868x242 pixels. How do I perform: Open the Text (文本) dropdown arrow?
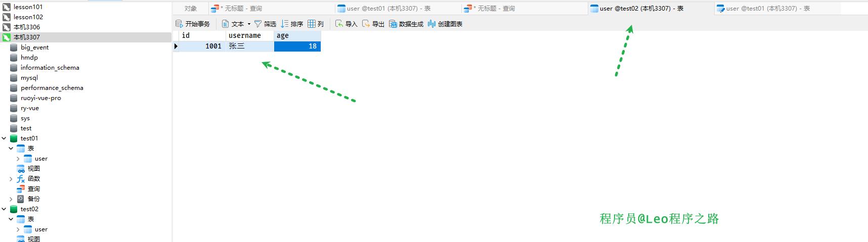(249, 24)
